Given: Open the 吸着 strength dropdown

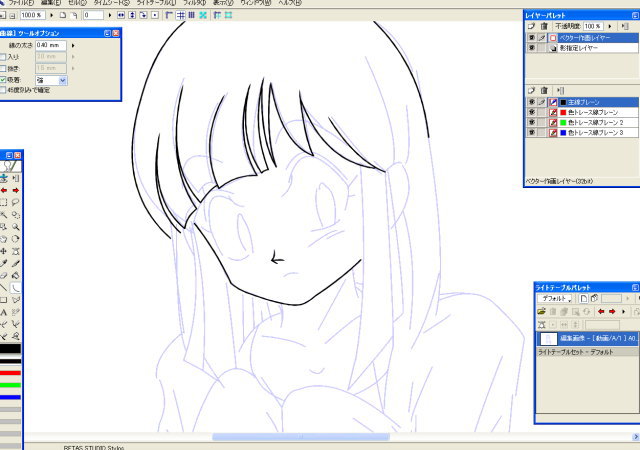Looking at the screenshot, I should [x=62, y=79].
